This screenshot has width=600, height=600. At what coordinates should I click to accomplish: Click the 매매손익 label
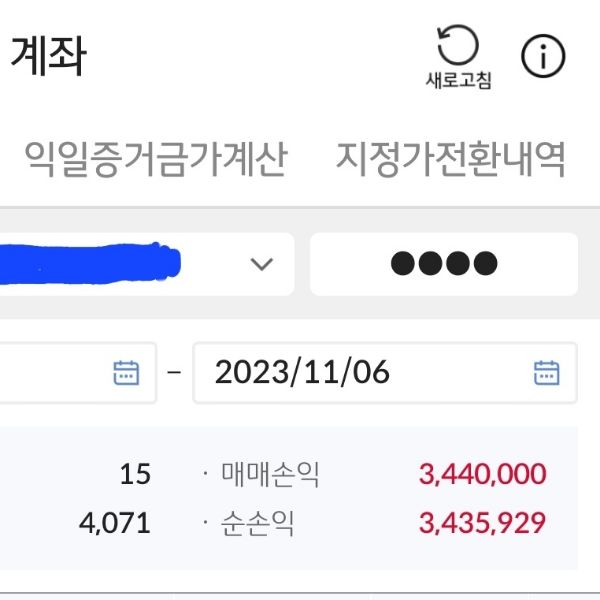269,474
